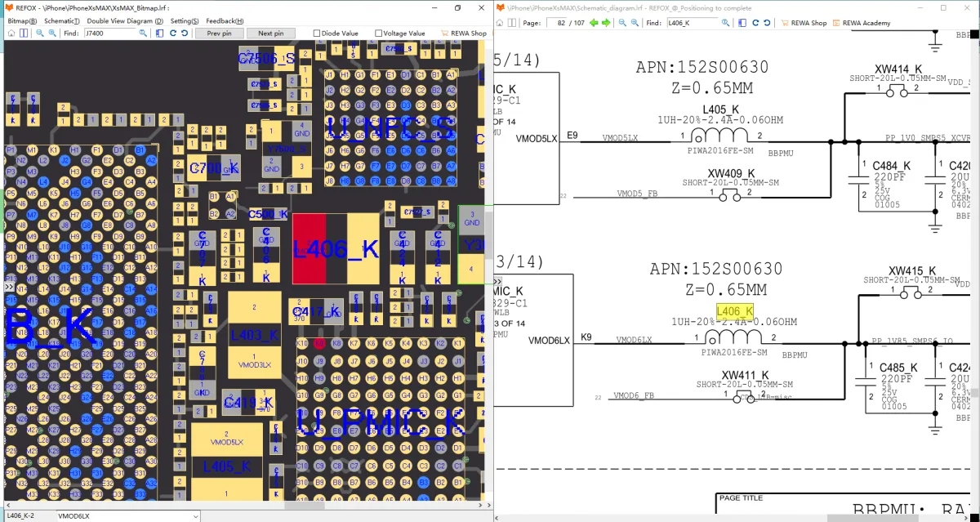Click the C485_K label in schematic
The width and height of the screenshot is (980, 522).
898,368
